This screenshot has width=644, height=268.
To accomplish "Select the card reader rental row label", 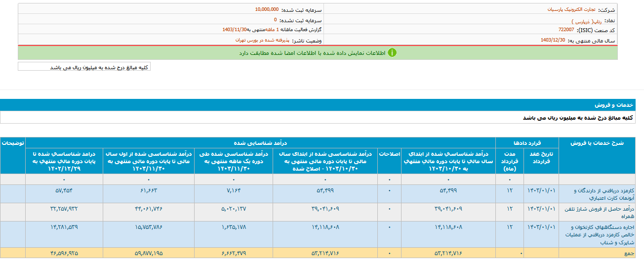I will point(597,234).
